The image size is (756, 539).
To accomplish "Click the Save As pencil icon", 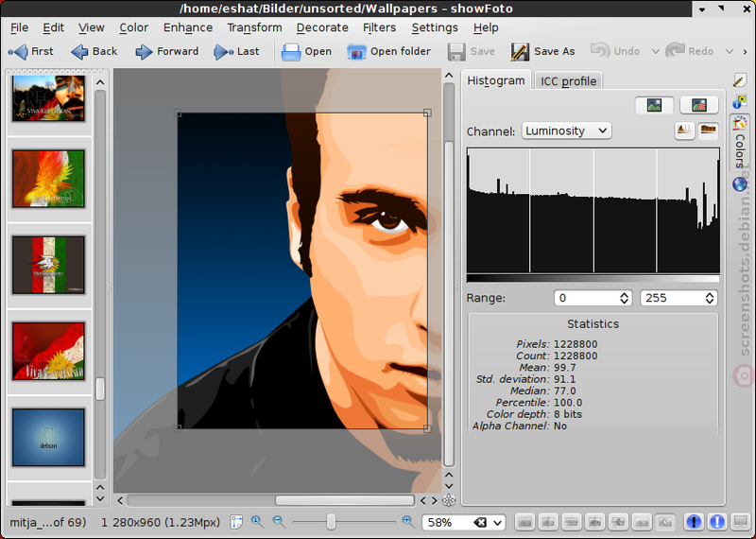I will (520, 52).
